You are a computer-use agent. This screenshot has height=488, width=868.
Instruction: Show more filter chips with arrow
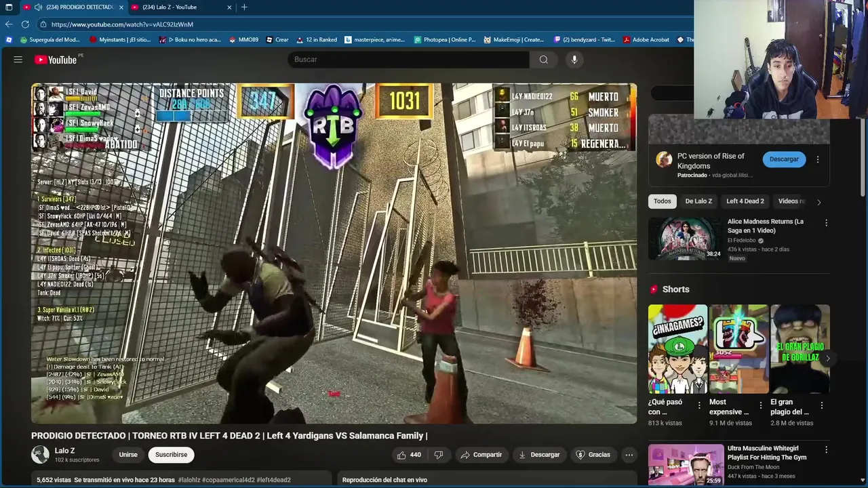click(818, 202)
